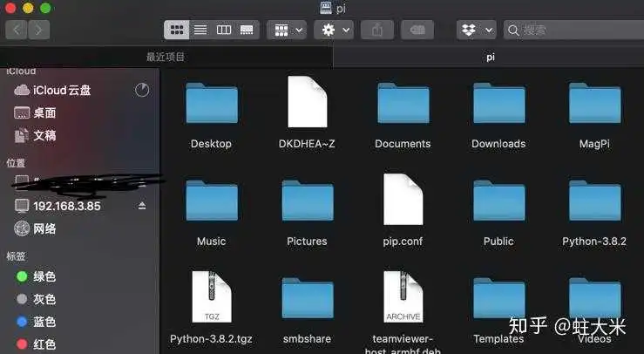Click the Edit Tags toolbar button
The height and width of the screenshot is (354, 644).
(x=417, y=30)
